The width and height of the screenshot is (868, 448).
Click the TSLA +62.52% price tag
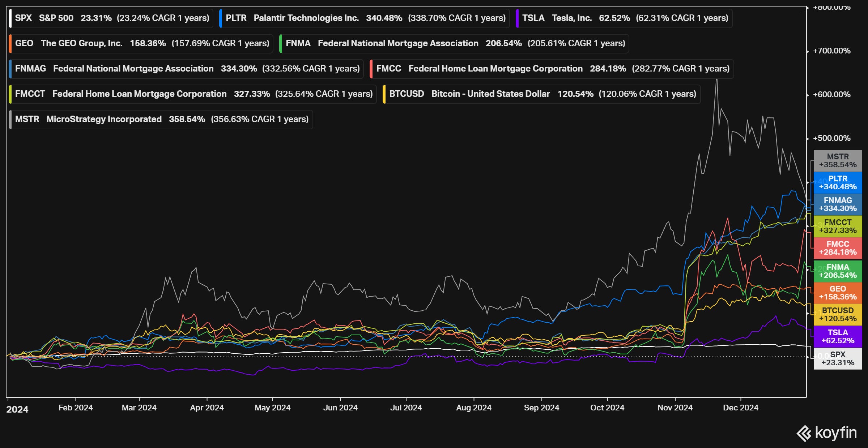[x=838, y=337]
